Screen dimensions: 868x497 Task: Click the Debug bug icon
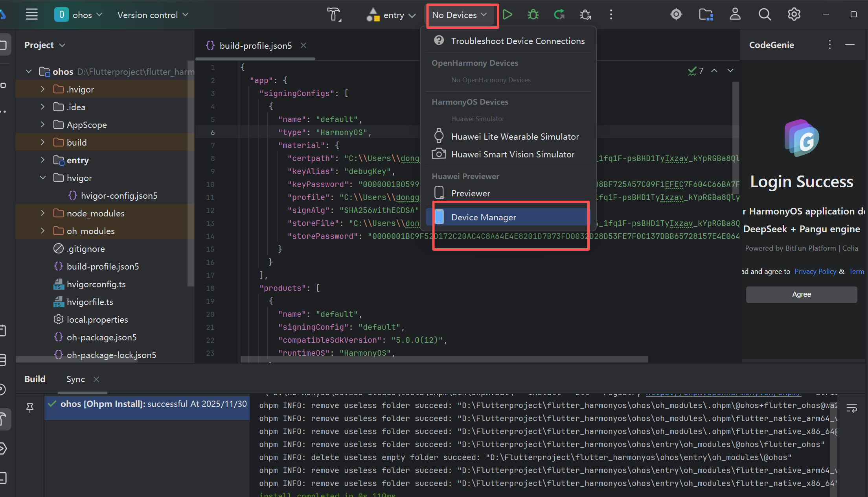tap(533, 15)
